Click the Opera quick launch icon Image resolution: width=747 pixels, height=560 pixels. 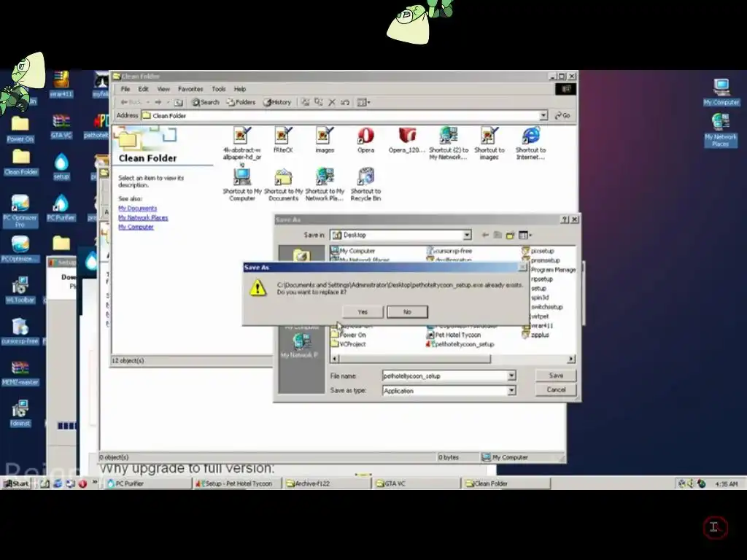(x=82, y=484)
